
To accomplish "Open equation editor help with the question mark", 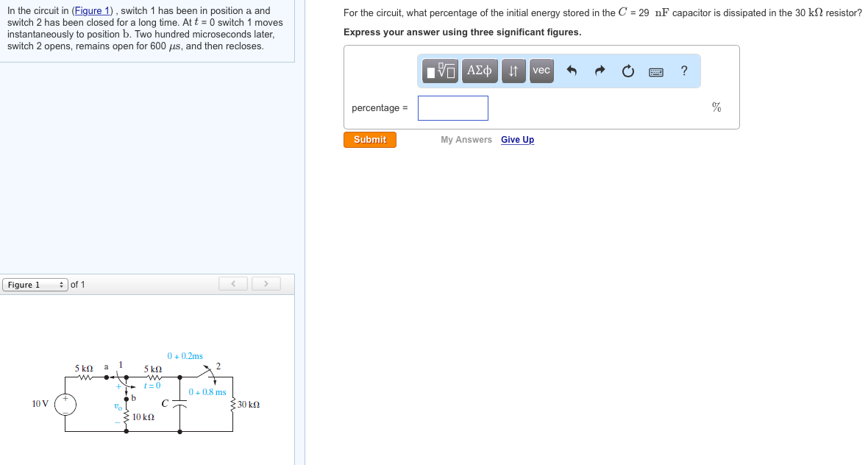I will (683, 71).
